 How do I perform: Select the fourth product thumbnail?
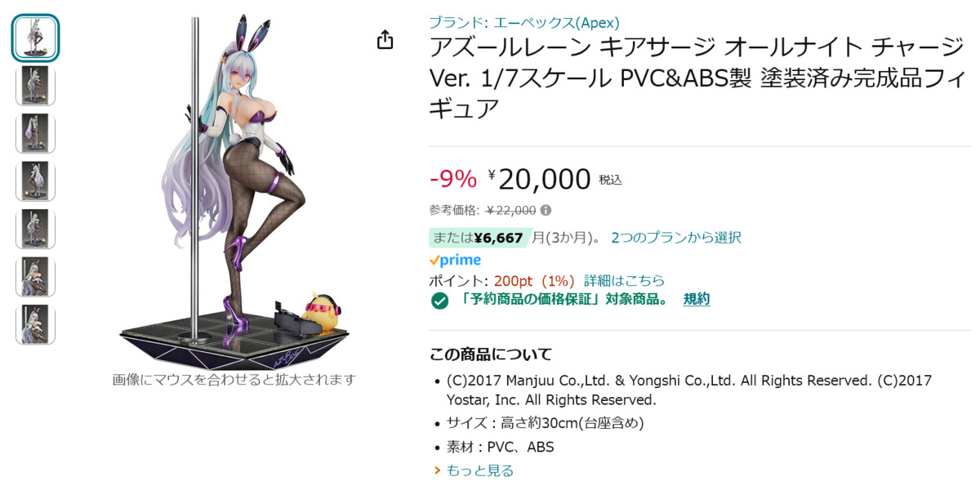point(35,181)
